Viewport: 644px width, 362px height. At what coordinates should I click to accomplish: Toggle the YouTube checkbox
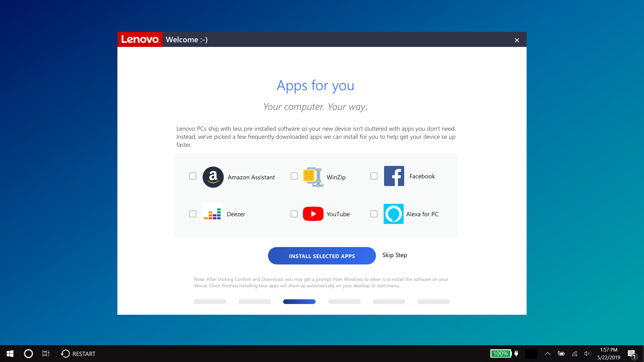[x=294, y=214]
